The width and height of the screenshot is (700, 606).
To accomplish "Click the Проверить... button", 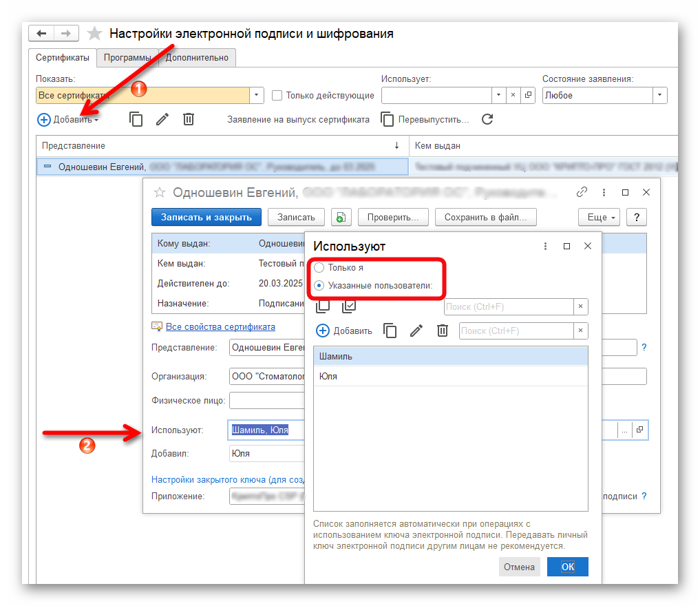I will (x=393, y=217).
